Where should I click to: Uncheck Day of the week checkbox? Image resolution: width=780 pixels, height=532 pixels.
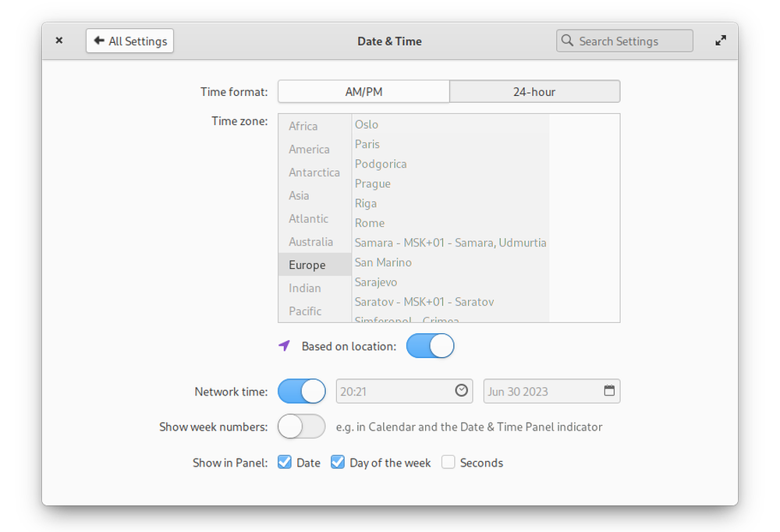(x=338, y=463)
